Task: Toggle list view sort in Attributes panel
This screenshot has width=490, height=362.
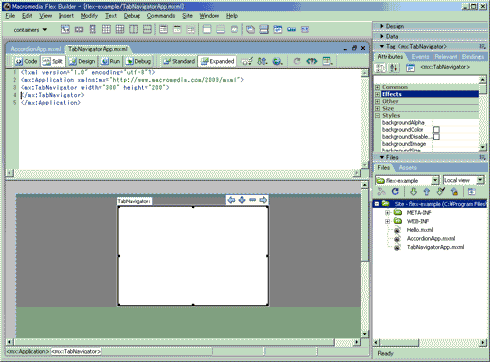Action: click(x=394, y=68)
